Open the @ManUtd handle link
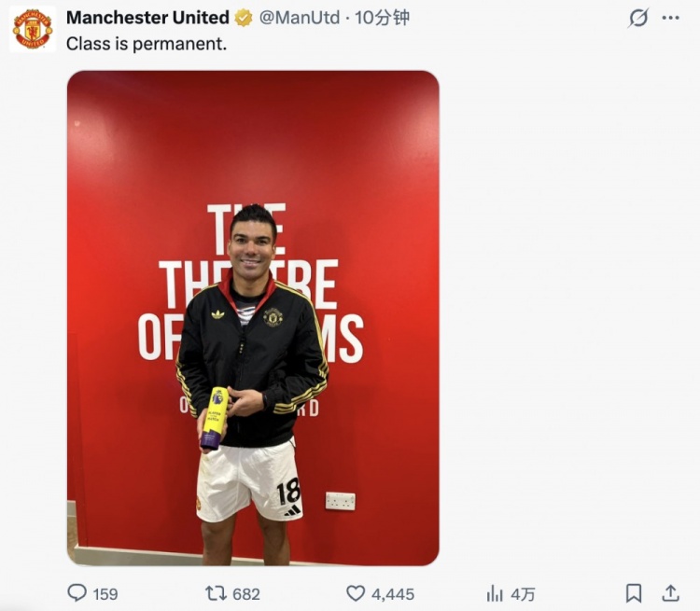Image resolution: width=700 pixels, height=611 pixels. [x=300, y=18]
